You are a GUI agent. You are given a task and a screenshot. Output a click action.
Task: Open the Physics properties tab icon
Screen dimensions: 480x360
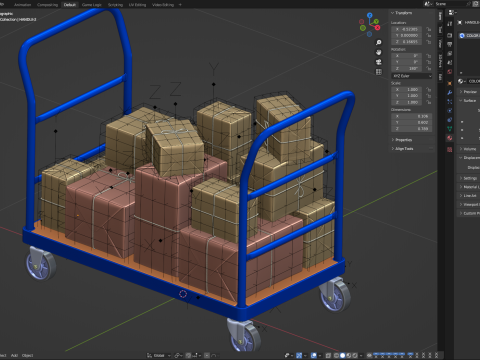[x=450, y=110]
